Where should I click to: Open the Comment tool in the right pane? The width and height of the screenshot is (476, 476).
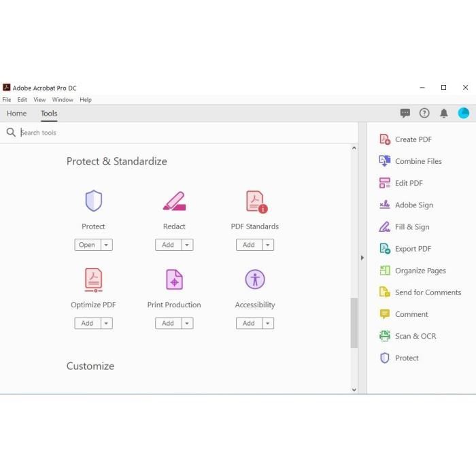[x=404, y=314]
